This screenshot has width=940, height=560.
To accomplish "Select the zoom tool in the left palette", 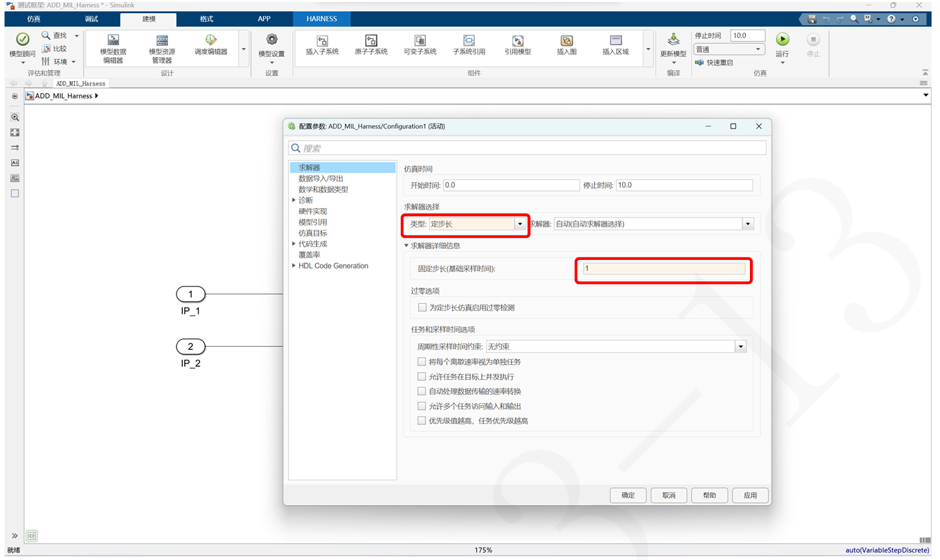I will pos(14,117).
